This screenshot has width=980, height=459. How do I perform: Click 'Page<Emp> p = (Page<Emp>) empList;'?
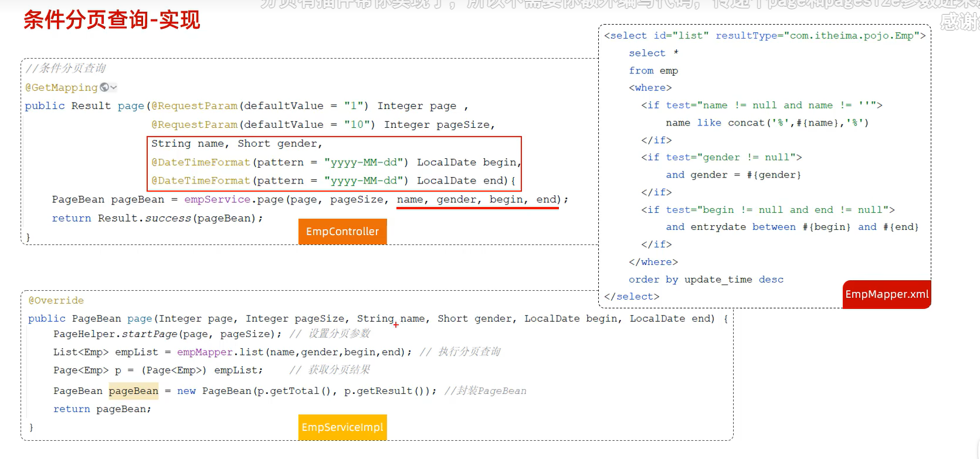click(x=158, y=370)
